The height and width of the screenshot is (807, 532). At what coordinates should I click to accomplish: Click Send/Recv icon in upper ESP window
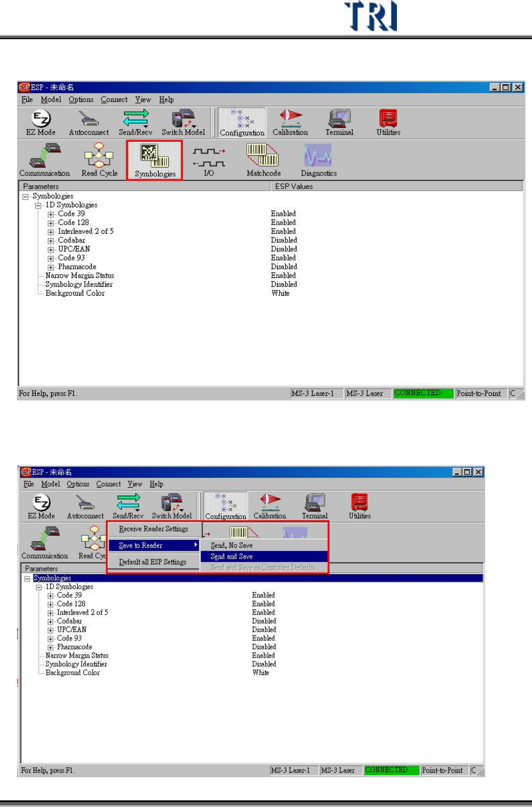click(x=136, y=122)
